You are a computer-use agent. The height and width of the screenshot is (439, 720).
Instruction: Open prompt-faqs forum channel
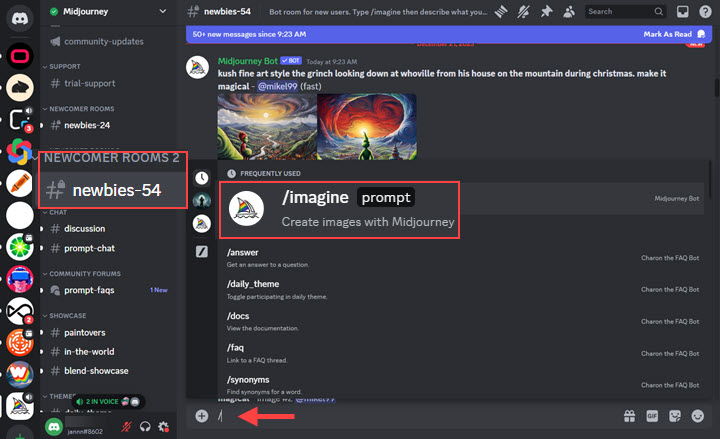point(89,290)
